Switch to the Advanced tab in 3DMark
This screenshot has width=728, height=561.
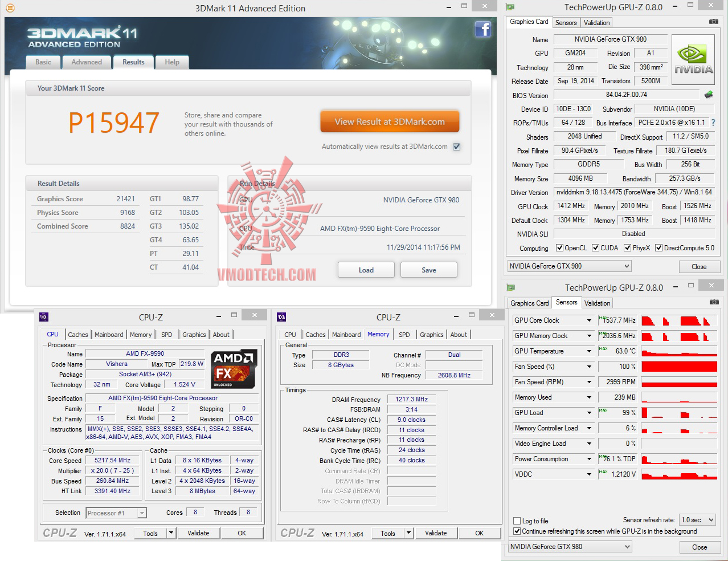point(87,62)
